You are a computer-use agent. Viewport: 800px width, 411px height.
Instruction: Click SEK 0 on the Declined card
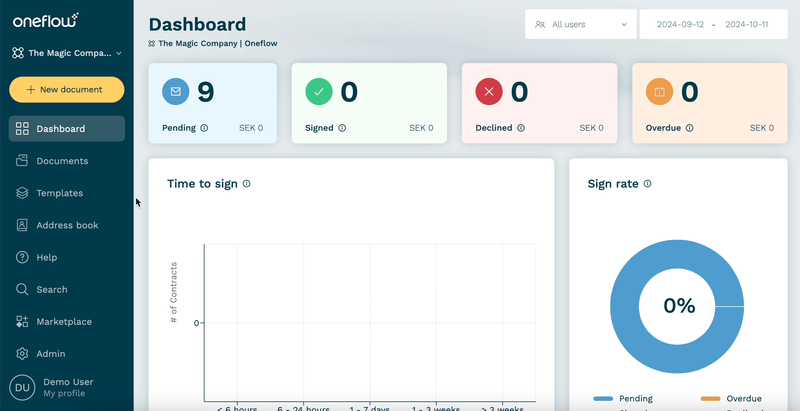(x=591, y=128)
